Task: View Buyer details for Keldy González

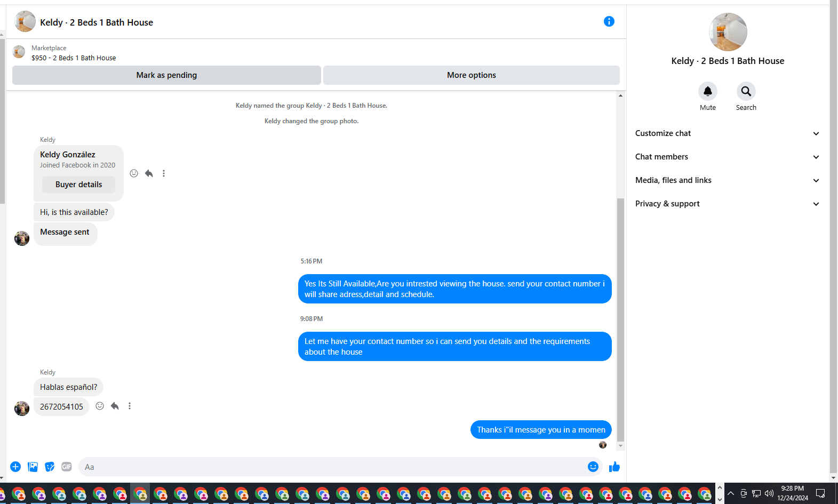Action: coord(78,185)
